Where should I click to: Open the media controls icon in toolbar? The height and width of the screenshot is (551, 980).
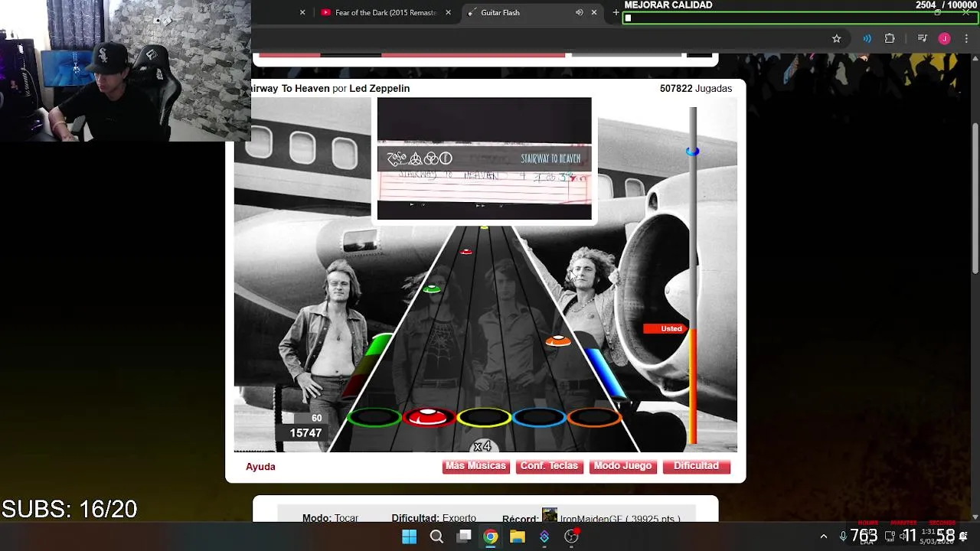[x=923, y=38]
